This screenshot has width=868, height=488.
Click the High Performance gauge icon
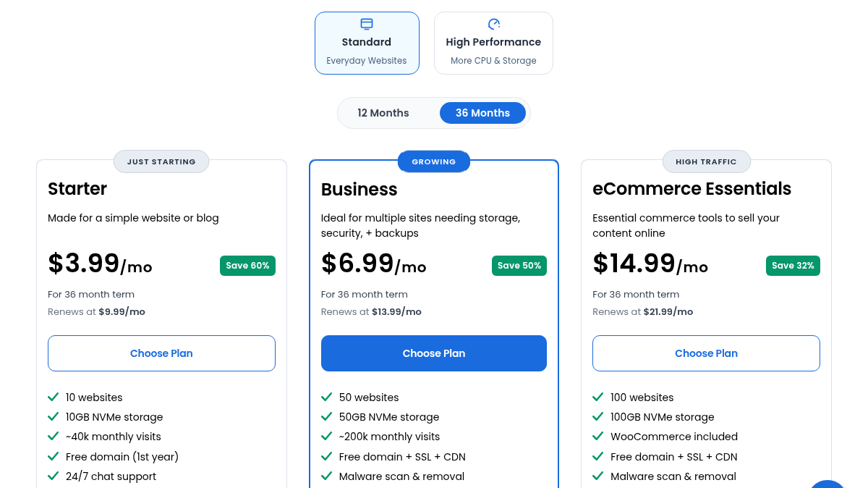[494, 24]
